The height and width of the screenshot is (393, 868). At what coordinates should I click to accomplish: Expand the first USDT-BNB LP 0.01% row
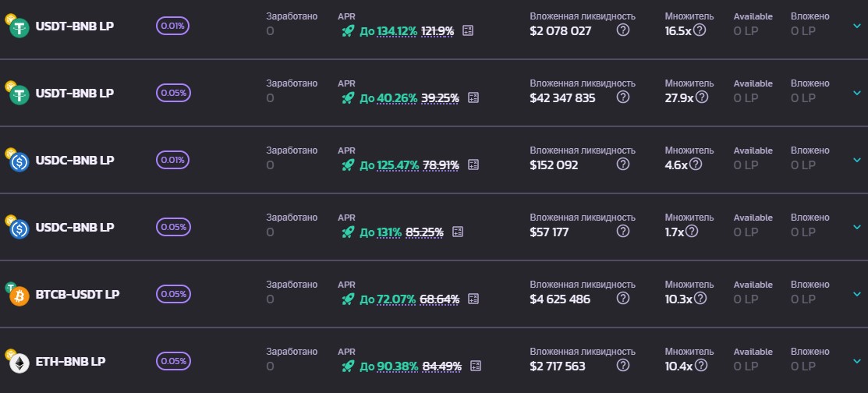(857, 26)
